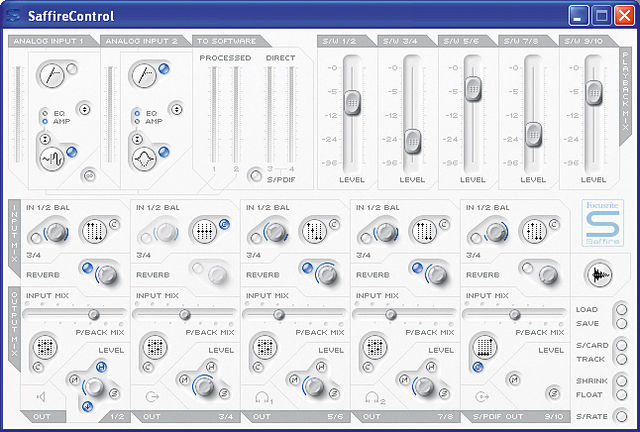Image resolution: width=640 pixels, height=432 pixels.
Task: Click the FLOAT button
Action: pos(621,395)
